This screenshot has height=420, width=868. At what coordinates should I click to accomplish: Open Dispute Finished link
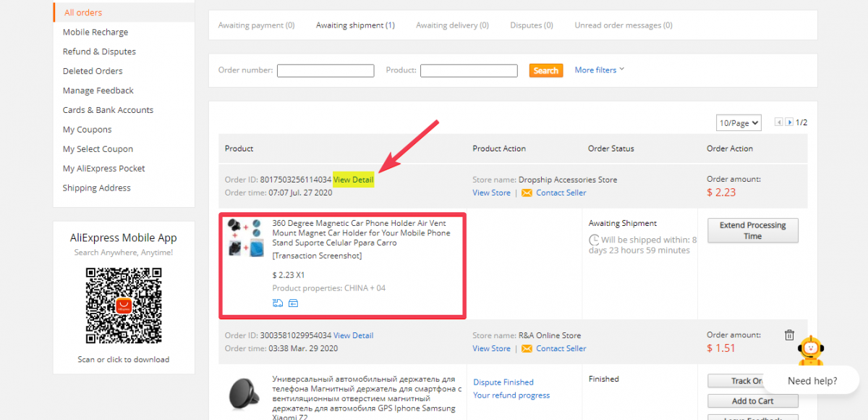(x=503, y=382)
